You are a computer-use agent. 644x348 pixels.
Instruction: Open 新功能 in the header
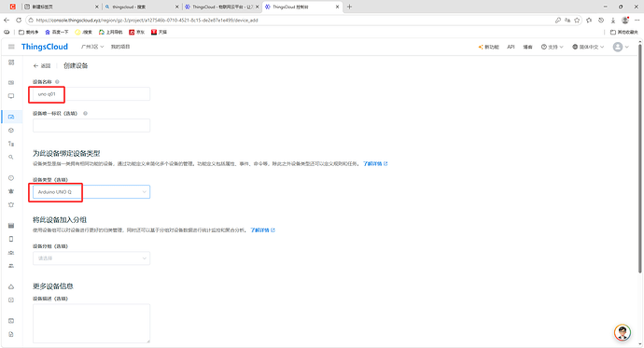(488, 47)
